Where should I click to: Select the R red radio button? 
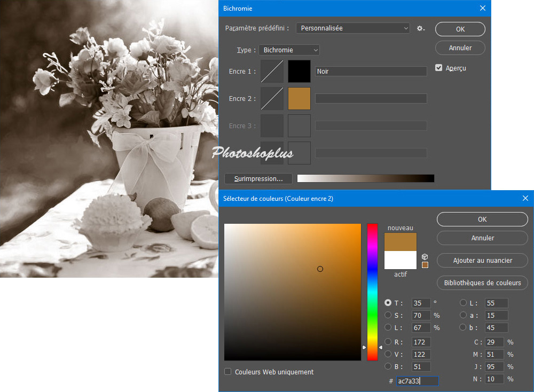point(388,342)
